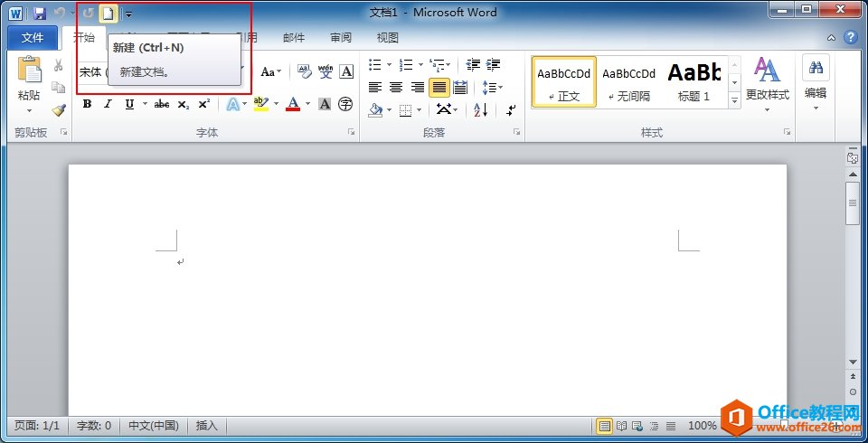Click the Borders grid icon
The width and height of the screenshot is (868, 443).
click(x=406, y=109)
